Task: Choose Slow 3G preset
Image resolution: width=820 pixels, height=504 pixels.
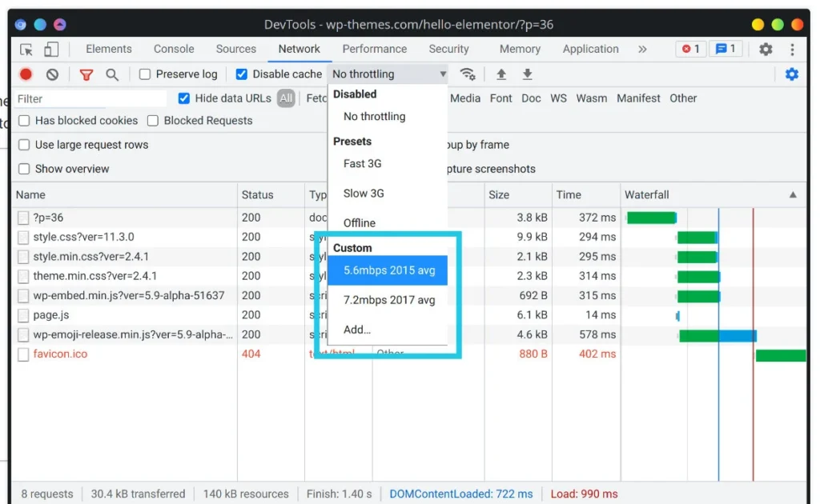Action: coord(388,194)
